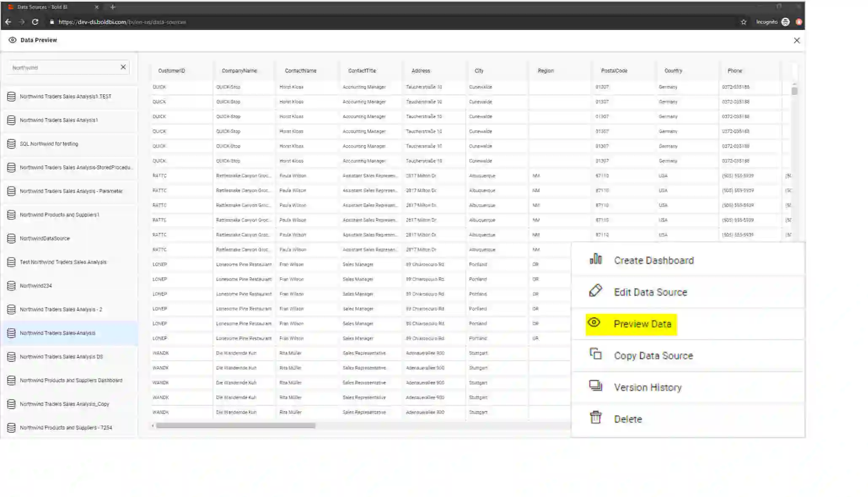Click the Edit Data Source pencil icon

point(595,291)
